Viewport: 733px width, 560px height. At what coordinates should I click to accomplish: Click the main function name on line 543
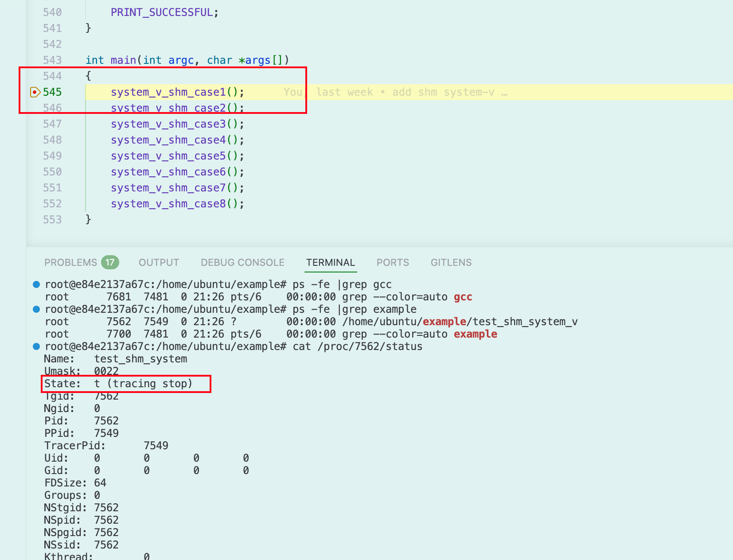(123, 60)
